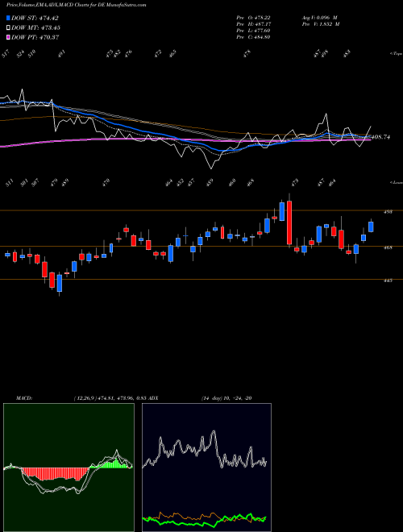Click the 'Avg V: 0.996 M' volume text
Screen dimensions: 403x532
[x=319, y=17]
